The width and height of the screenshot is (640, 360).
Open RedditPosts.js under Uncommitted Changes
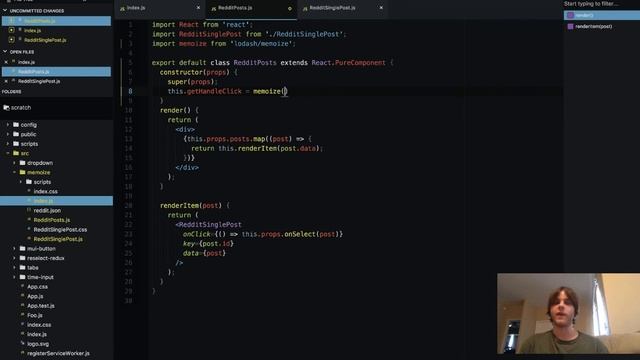[56, 21]
